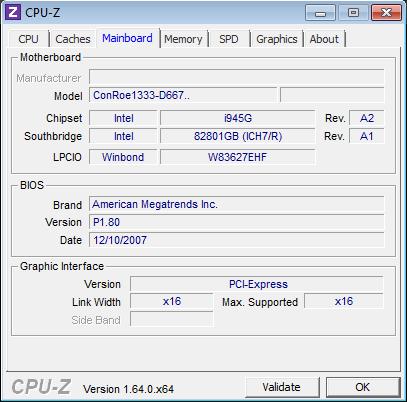
Task: Click the W83627EHF LPCIO value
Action: [x=238, y=157]
